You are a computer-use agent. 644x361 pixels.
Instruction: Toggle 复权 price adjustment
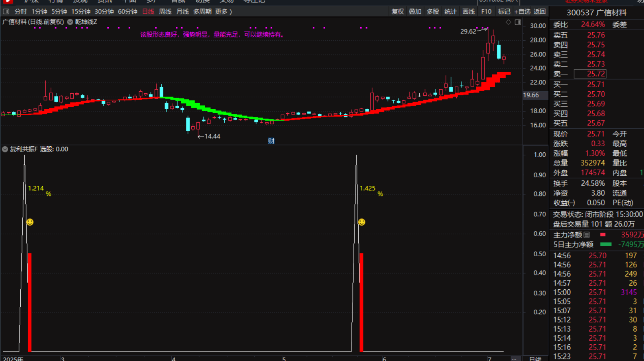click(397, 11)
